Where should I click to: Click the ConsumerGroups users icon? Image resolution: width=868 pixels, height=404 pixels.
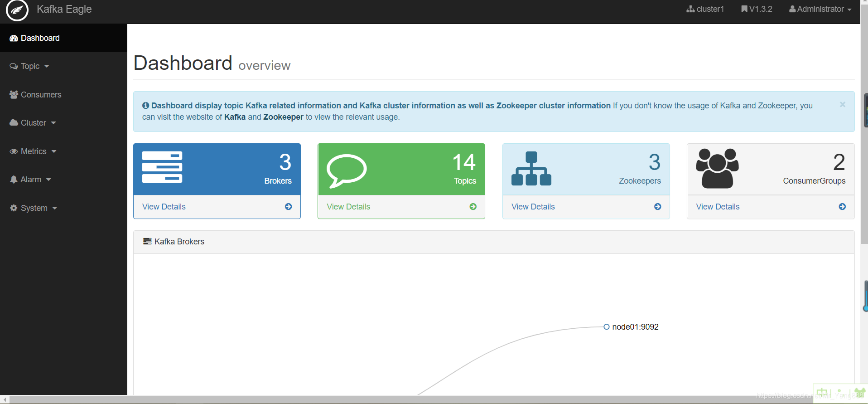[x=717, y=168]
